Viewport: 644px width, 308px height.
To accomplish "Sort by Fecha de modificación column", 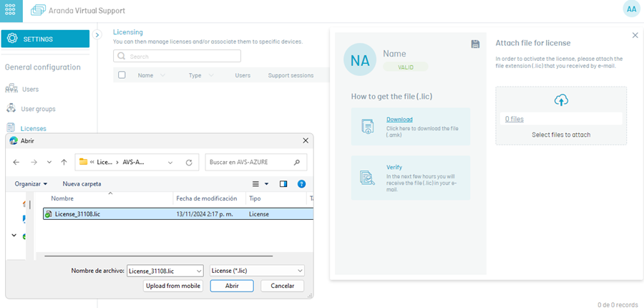I will coord(207,198).
